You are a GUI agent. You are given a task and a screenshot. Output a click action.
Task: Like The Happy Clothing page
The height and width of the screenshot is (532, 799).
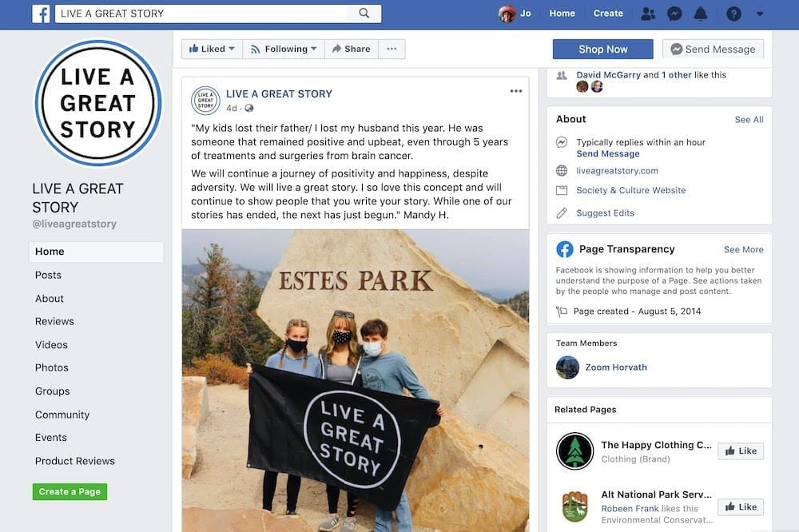(x=741, y=451)
